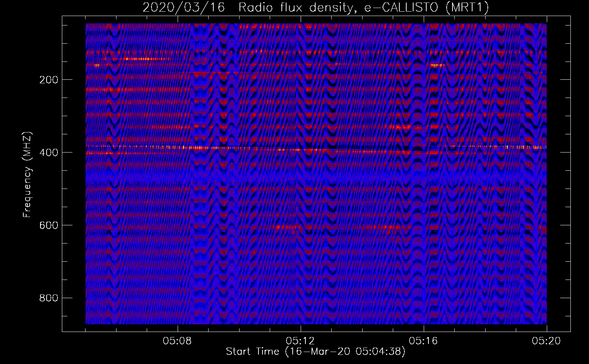Screen dimensions: 589x364
Task: Click the '05:08' time tick label
Action: [177, 341]
